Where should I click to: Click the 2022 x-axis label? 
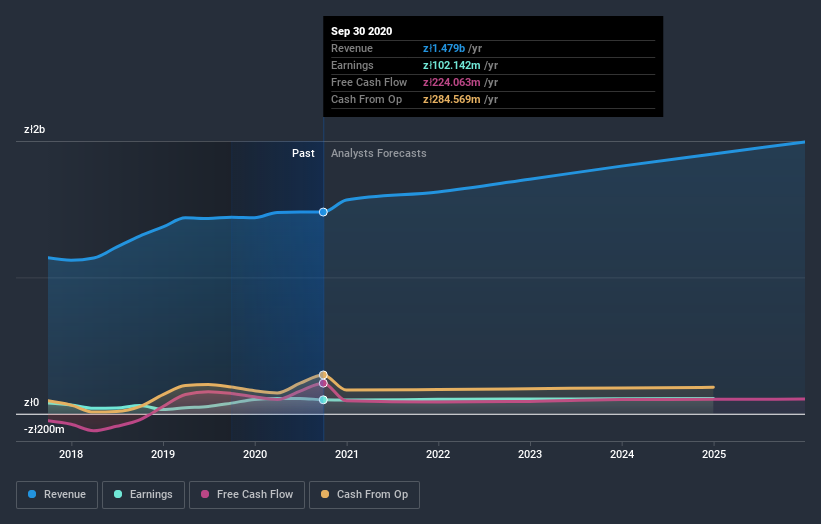pyautogui.click(x=438, y=454)
